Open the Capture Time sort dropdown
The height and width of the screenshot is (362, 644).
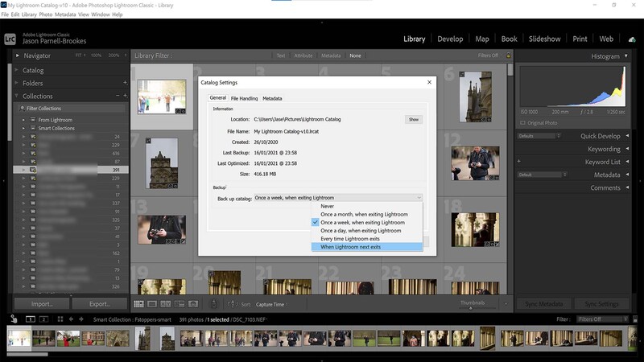(x=271, y=304)
